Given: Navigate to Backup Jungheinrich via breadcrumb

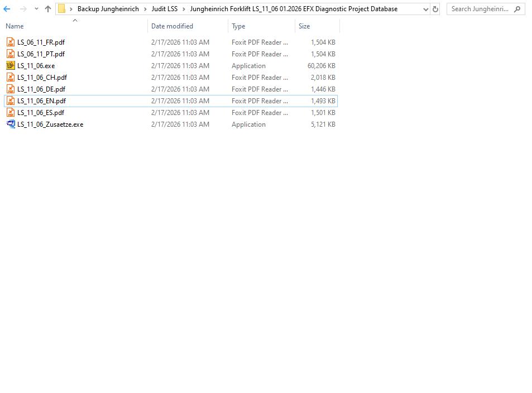Looking at the screenshot, I should pyautogui.click(x=107, y=8).
